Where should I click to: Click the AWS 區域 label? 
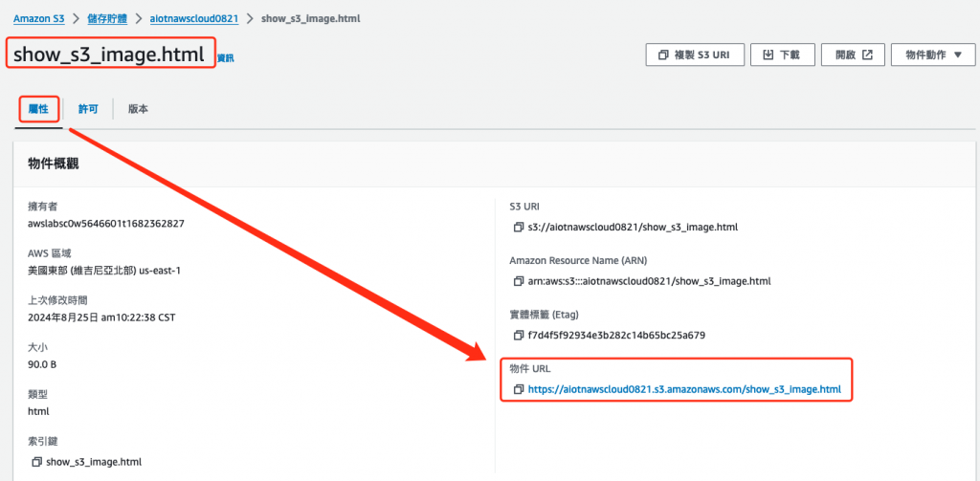click(x=50, y=253)
